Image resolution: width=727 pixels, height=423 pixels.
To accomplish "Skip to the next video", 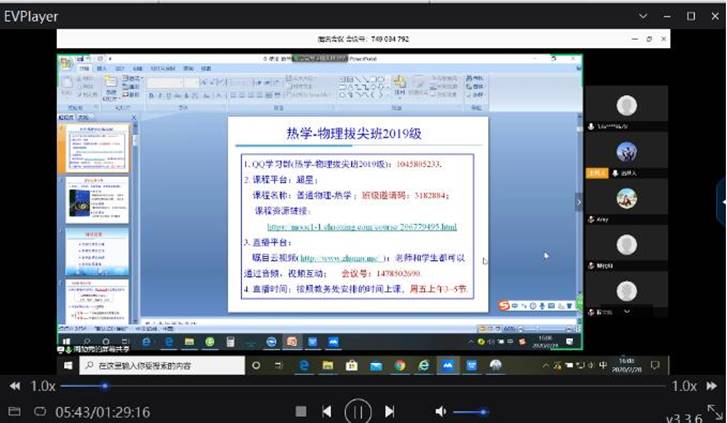I will coord(390,411).
